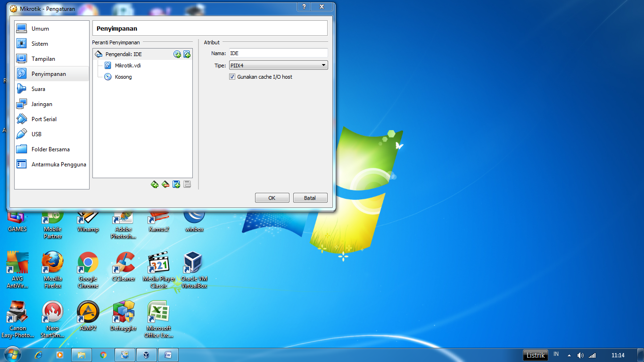644x362 pixels.
Task: Open the AVG AntiVirus desktop shortcut
Action: 17,270
